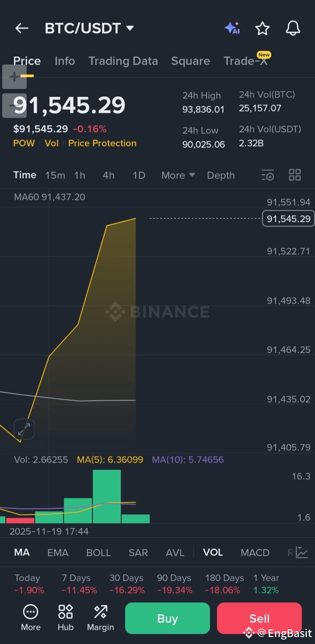Screen dimensions: 315x644
Task: Toggle BOLL indicator
Action: tap(98, 553)
